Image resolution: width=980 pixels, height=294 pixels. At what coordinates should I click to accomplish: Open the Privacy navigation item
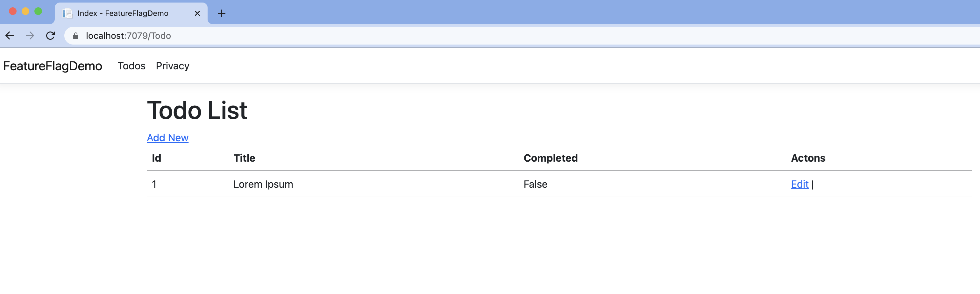click(172, 66)
